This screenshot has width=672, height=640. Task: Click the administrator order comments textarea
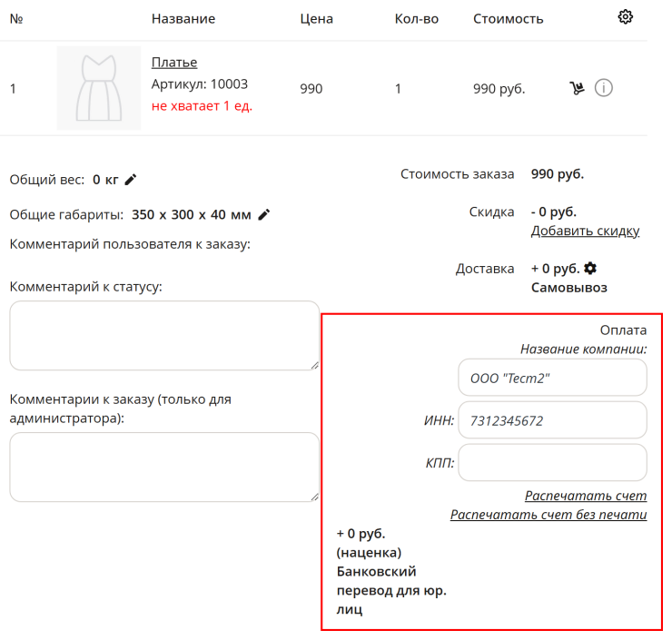coord(164,468)
